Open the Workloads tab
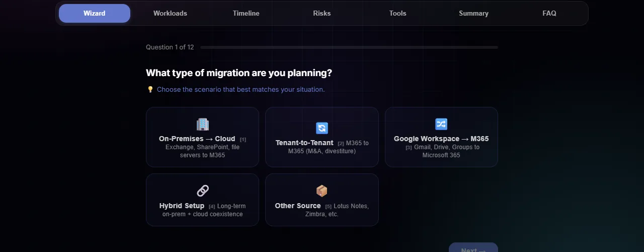 pos(170,14)
